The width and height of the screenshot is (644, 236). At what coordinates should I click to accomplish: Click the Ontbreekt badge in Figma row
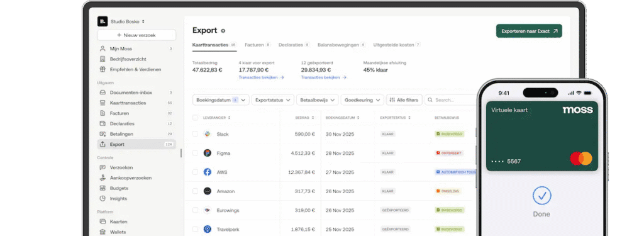tap(449, 153)
